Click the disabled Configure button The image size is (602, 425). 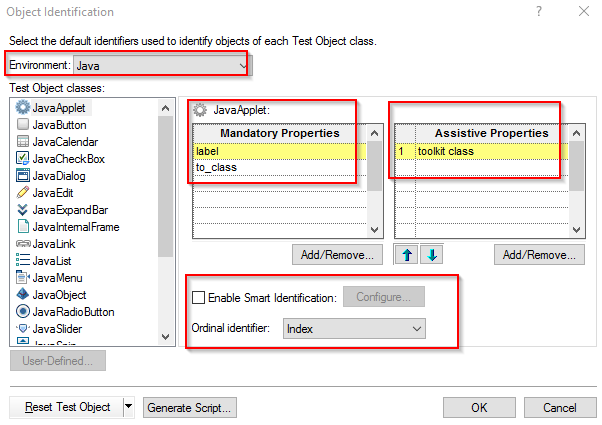tap(384, 297)
